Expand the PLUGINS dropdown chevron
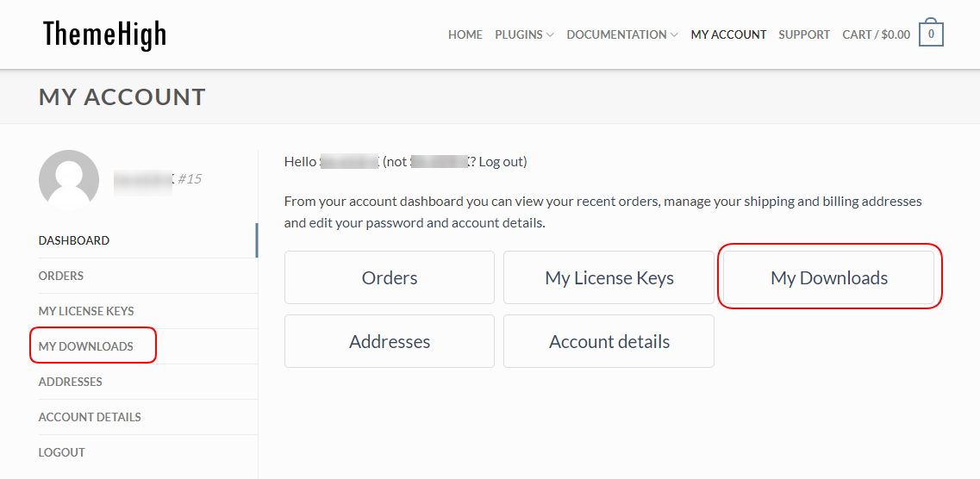980x479 pixels. click(x=550, y=35)
